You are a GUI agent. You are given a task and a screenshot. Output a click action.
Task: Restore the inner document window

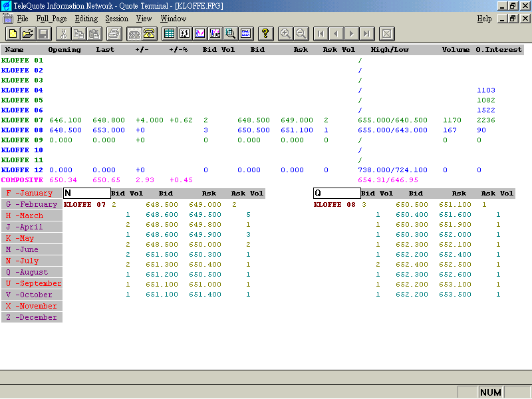(513, 19)
